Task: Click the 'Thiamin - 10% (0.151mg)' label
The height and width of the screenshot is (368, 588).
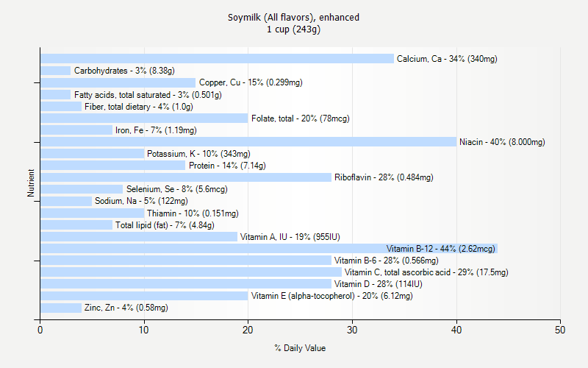Action: tap(193, 213)
